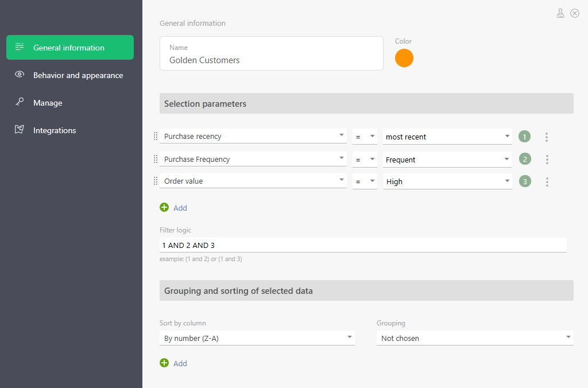The width and height of the screenshot is (588, 388).
Task: Click the 'General information' heading above Name
Action: [x=192, y=23]
